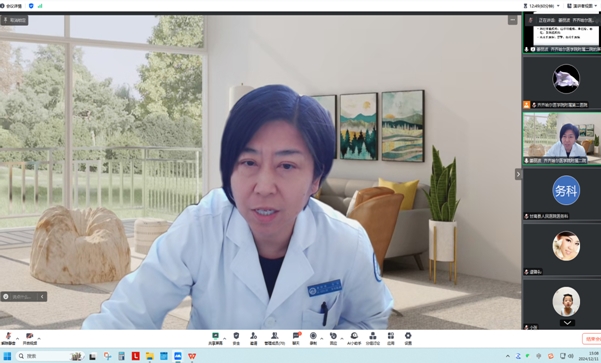Turn on the video camera
The height and width of the screenshot is (363, 601).
30,338
